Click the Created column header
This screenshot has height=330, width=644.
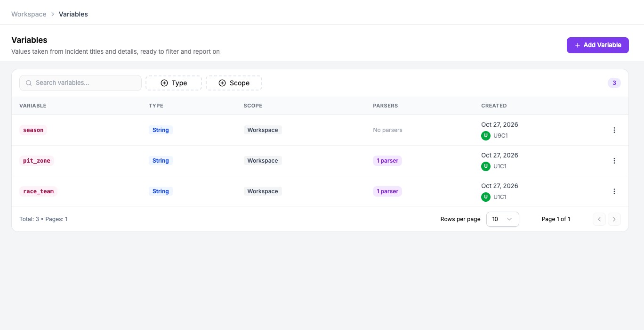tap(494, 106)
